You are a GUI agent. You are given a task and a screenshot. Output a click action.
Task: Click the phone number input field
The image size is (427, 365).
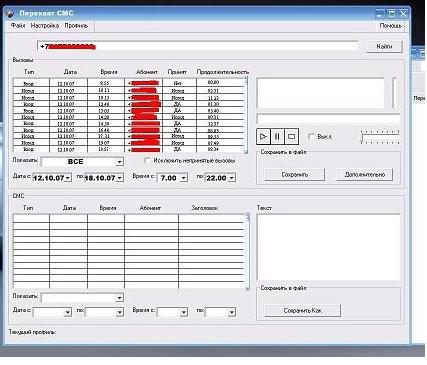click(197, 46)
